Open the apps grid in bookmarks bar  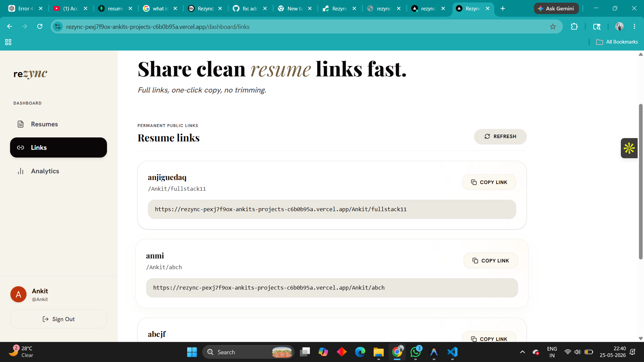click(x=8, y=42)
